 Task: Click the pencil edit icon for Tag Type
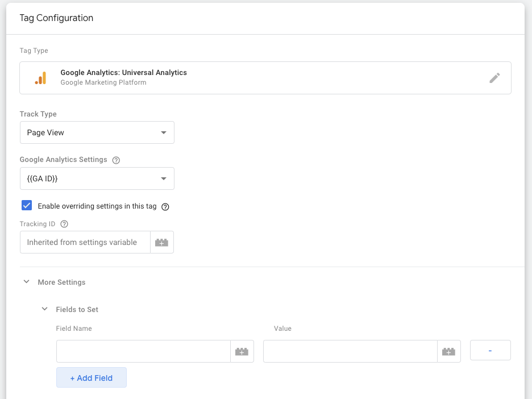pyautogui.click(x=494, y=78)
